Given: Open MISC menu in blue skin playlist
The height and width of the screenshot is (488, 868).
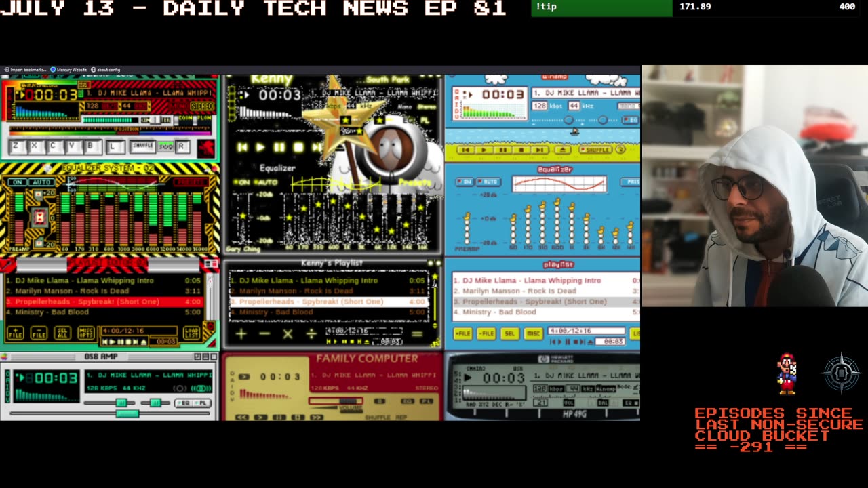Looking at the screenshot, I should tap(533, 333).
